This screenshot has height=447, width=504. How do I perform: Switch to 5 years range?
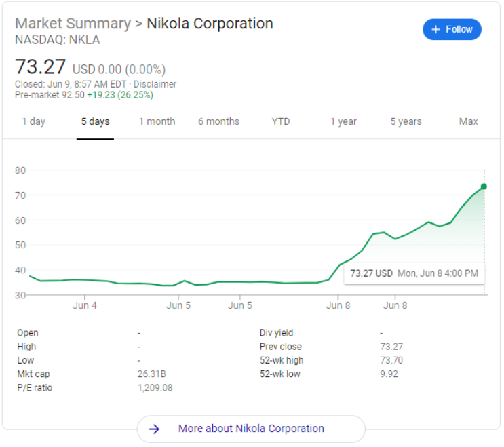pyautogui.click(x=406, y=121)
